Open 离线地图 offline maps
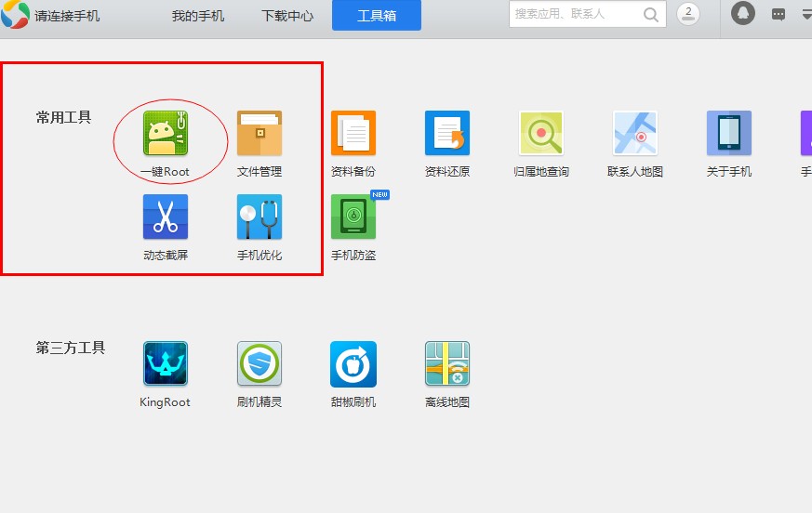 [x=447, y=364]
